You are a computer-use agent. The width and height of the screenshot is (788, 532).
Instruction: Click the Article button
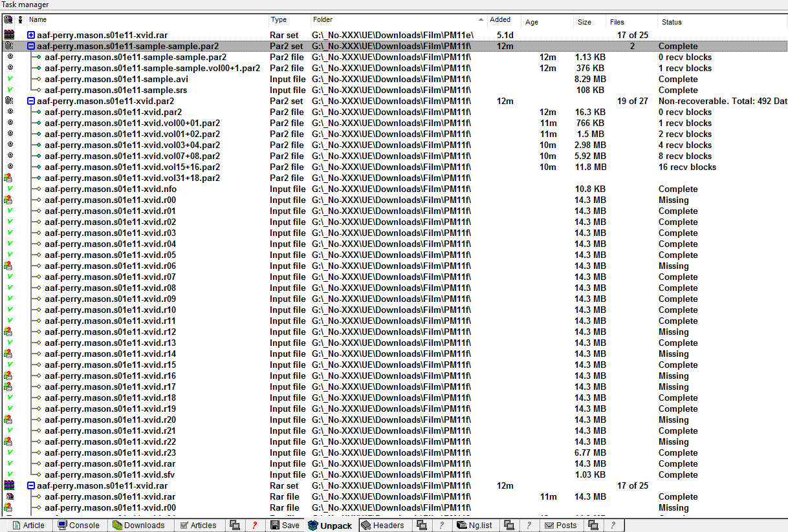pos(29,525)
